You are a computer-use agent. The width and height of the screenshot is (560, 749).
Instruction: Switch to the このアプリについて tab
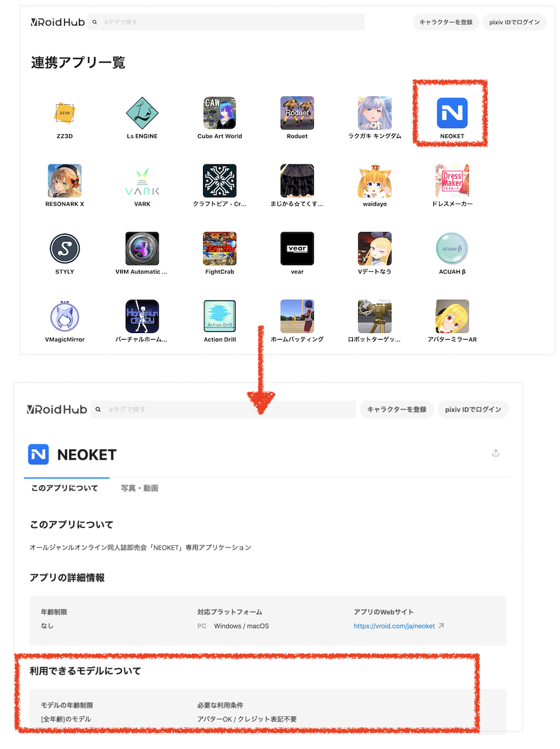(x=64, y=488)
